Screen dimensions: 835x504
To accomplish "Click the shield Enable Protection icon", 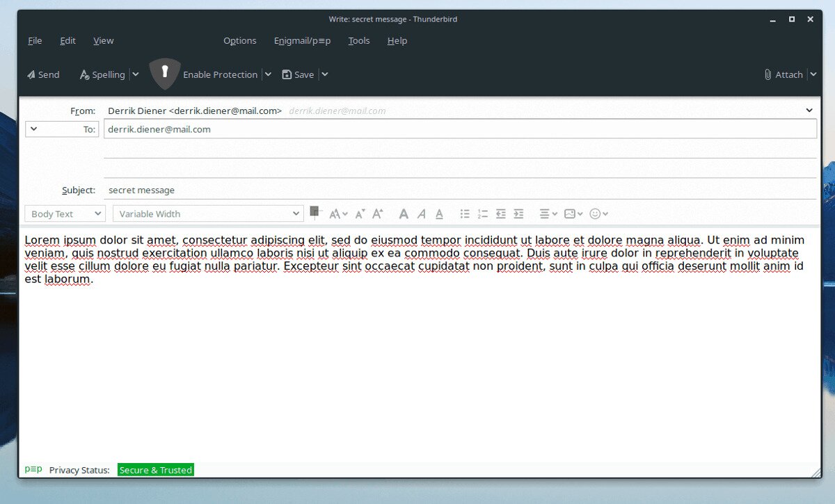I will point(165,72).
